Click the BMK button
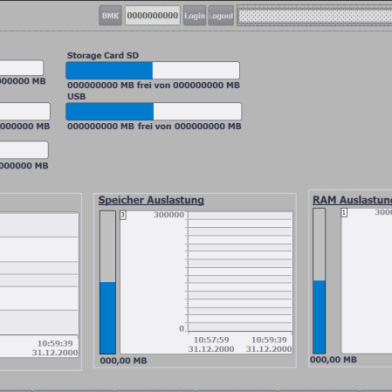The height and width of the screenshot is (392, 392). pos(110,15)
